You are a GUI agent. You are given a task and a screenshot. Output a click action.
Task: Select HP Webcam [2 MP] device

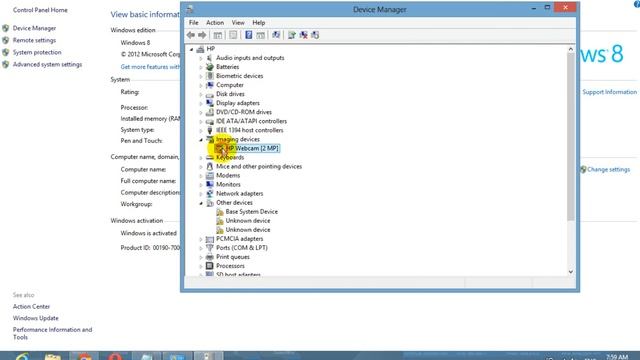click(x=252, y=148)
